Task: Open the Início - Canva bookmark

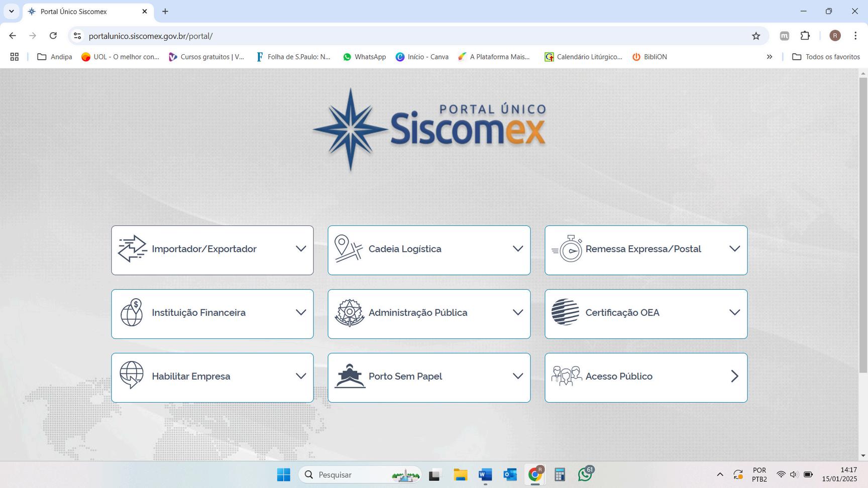Action: pos(422,57)
